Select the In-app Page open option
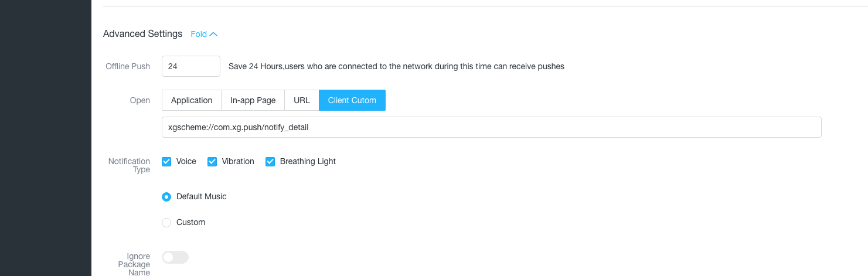Screen dimensions: 868x276 coord(253,100)
